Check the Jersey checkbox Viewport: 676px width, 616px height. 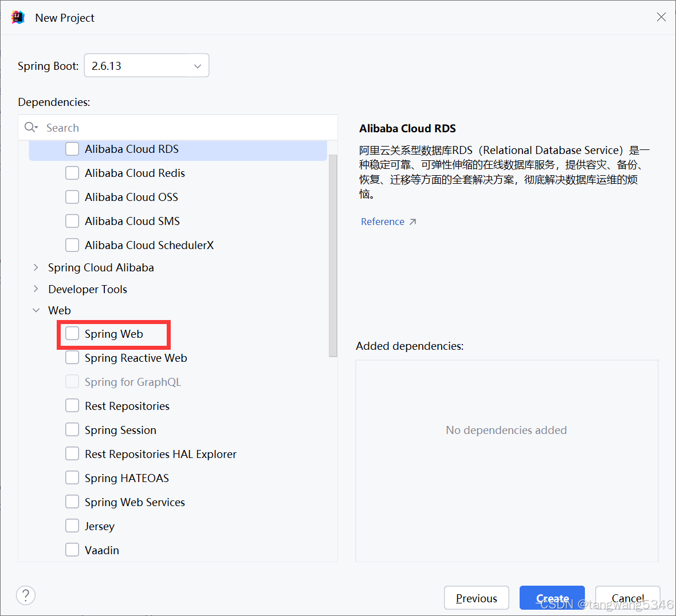[x=72, y=526]
